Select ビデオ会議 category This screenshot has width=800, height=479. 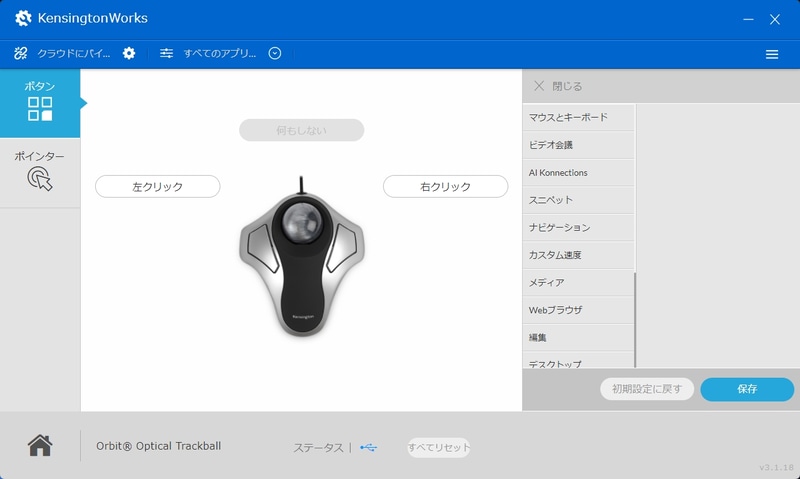(x=578, y=145)
